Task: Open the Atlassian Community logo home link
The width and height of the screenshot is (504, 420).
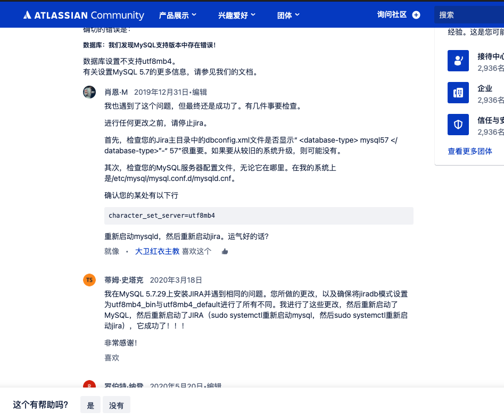Action: 84,15
